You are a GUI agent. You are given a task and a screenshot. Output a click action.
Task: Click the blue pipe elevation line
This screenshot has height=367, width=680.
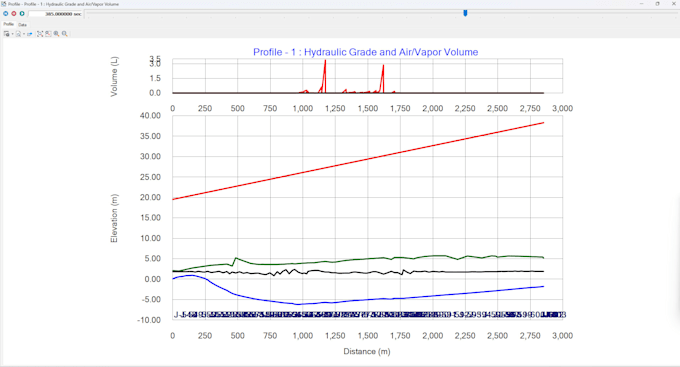(358, 300)
